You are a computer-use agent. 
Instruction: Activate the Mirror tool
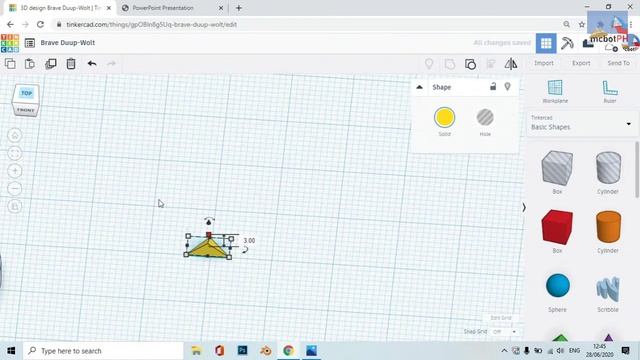point(511,64)
